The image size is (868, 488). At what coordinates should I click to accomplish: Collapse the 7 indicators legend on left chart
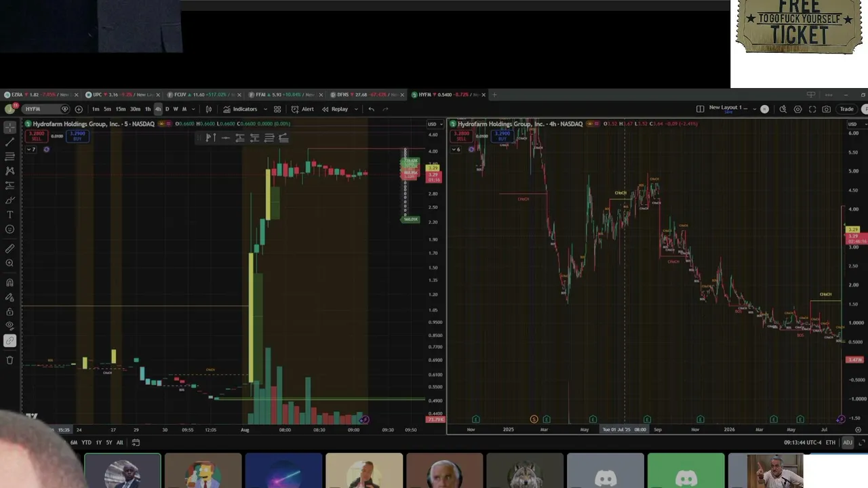31,149
